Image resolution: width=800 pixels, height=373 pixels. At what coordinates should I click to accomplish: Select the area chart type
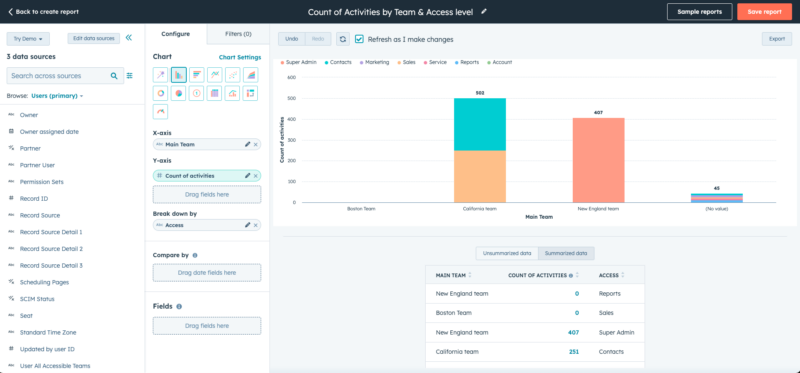pyautogui.click(x=250, y=75)
